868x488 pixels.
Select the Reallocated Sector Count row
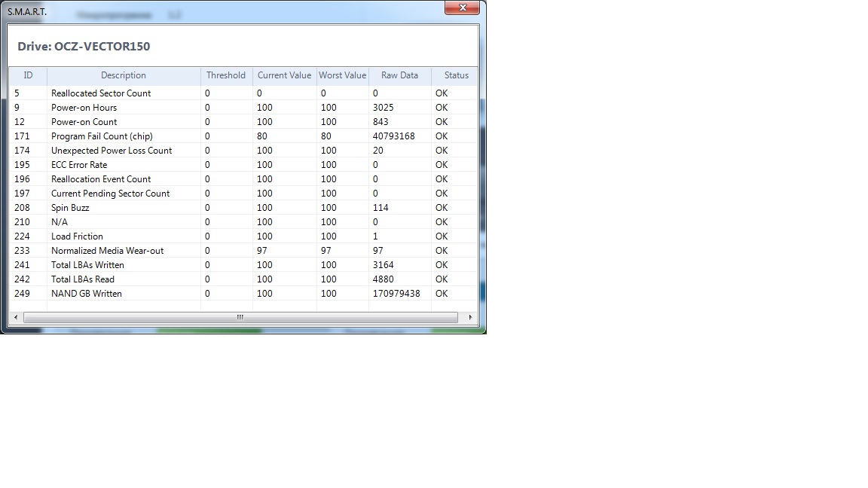click(x=243, y=93)
